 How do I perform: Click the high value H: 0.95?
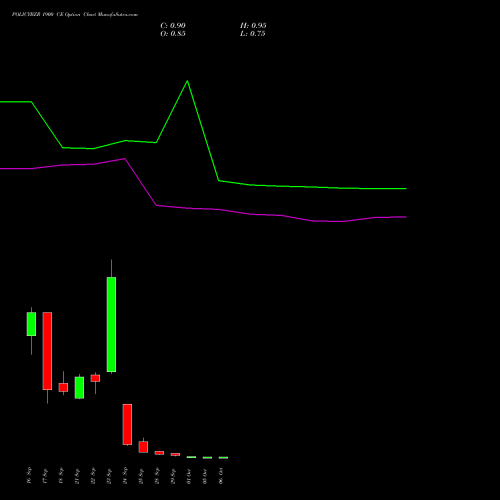[253, 26]
